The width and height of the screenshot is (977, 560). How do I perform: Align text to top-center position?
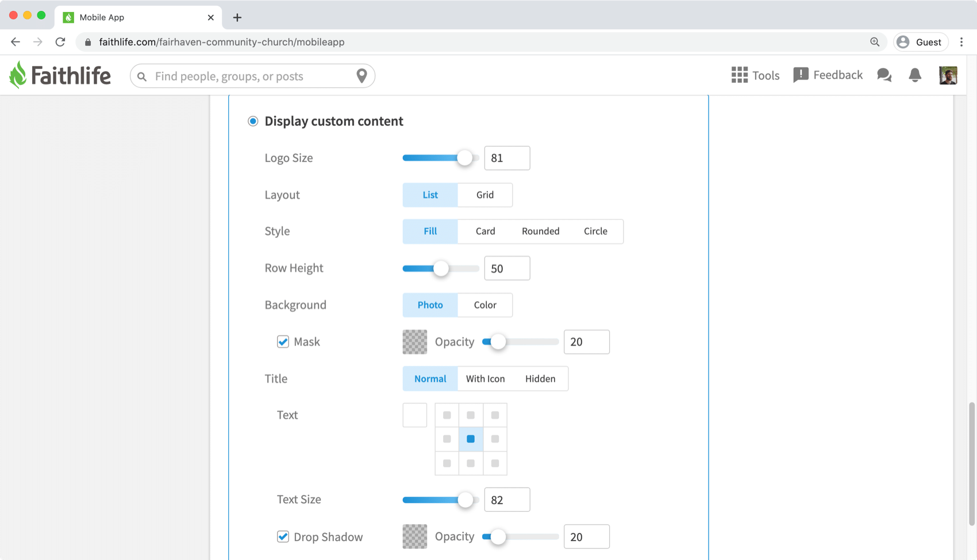click(x=471, y=415)
